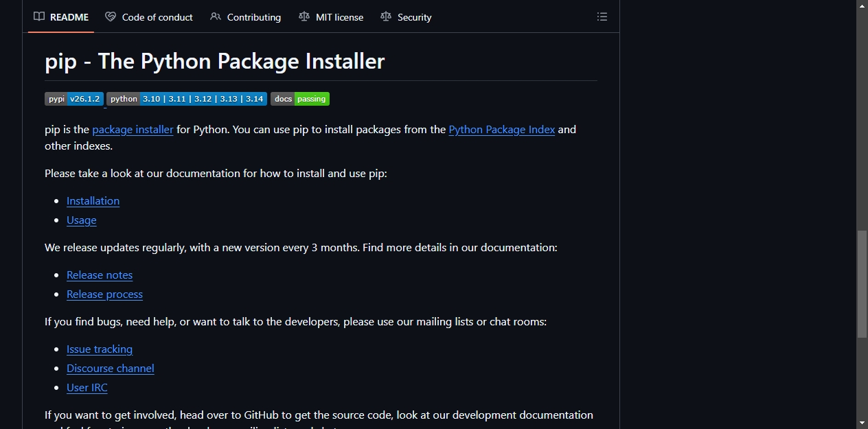Click the scrollbar up arrow
This screenshot has width=868, height=429.
(x=862, y=5)
